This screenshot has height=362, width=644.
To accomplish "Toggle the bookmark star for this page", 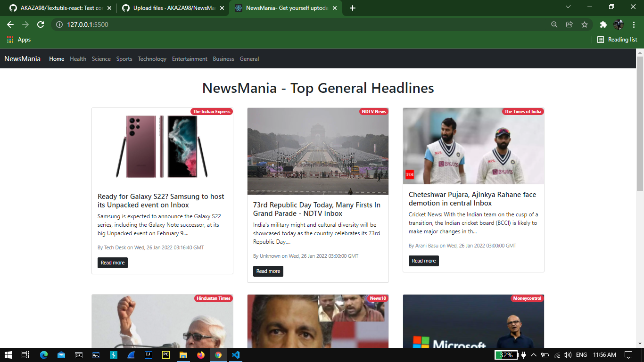I will click(584, 24).
